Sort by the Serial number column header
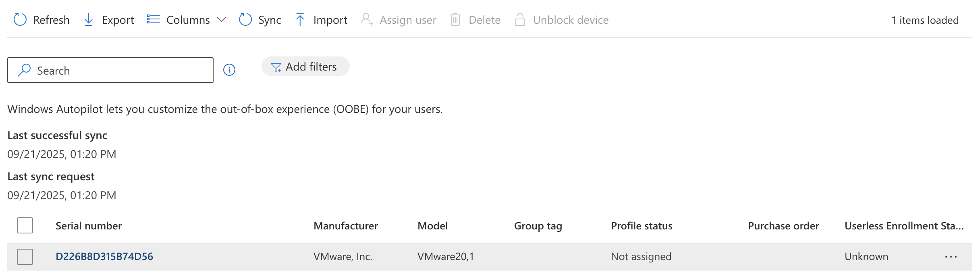This screenshot has width=980, height=279. [89, 226]
